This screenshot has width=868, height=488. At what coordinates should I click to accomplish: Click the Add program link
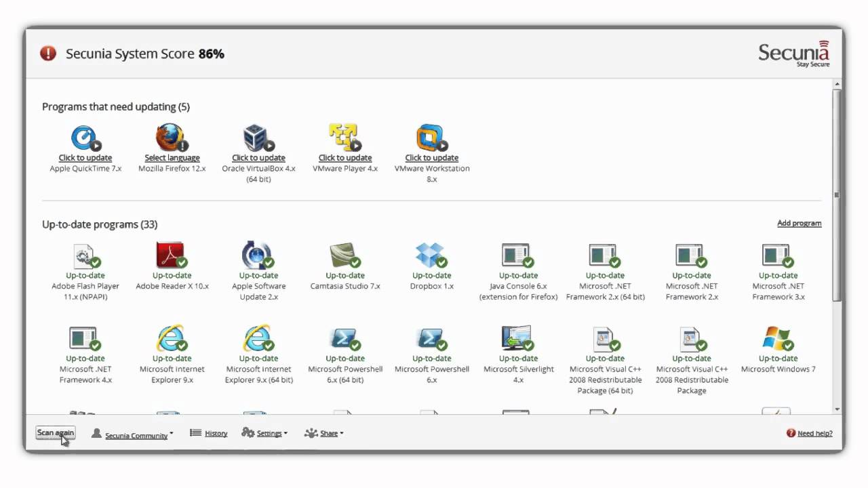[799, 223]
